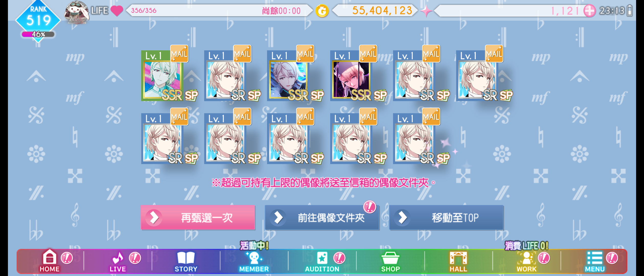
Task: Tap the gold G coin icon
Action: pos(322,11)
